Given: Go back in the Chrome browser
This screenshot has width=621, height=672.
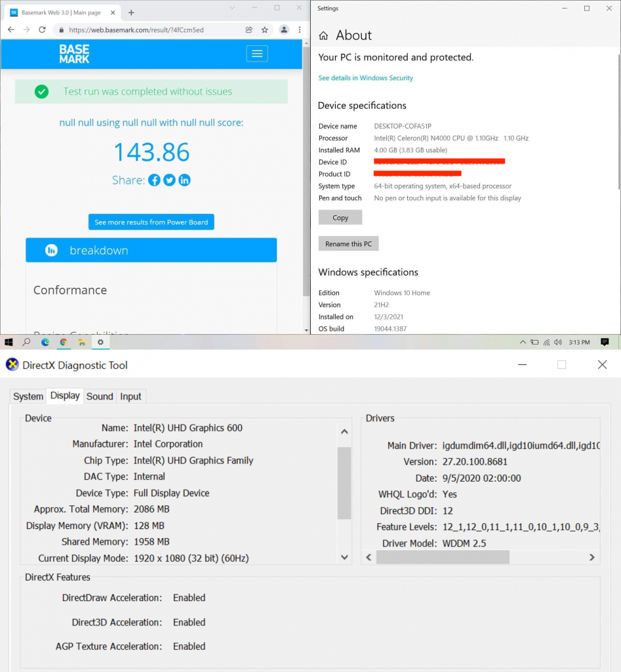Looking at the screenshot, I should point(11,30).
